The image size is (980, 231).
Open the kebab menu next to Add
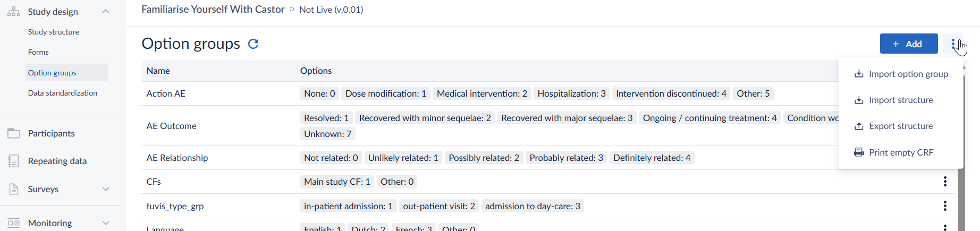[x=953, y=44]
